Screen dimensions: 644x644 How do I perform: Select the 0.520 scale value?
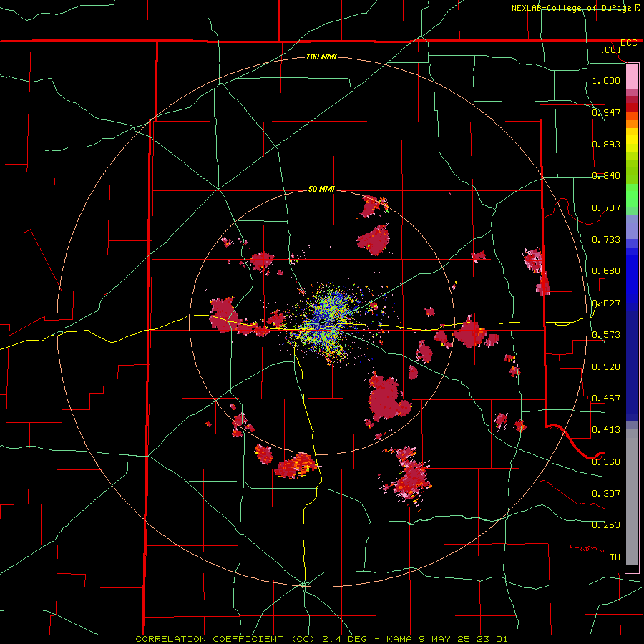[x=606, y=366]
